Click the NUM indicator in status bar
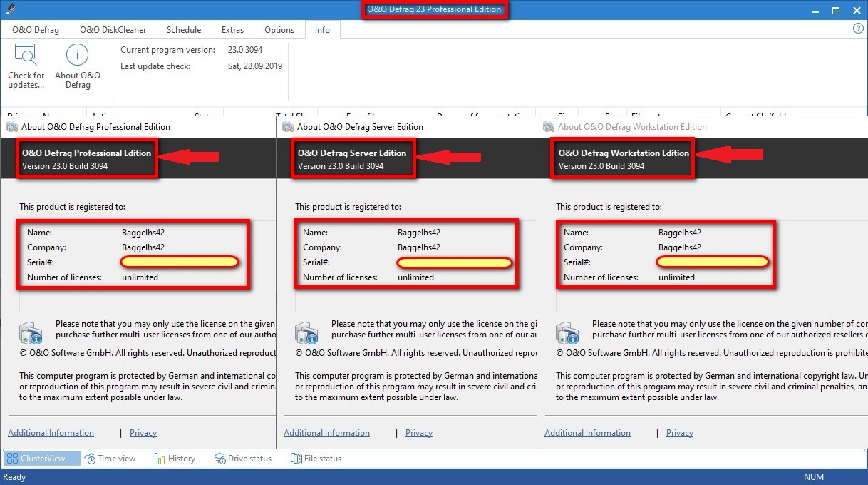868x485 pixels. [x=814, y=477]
